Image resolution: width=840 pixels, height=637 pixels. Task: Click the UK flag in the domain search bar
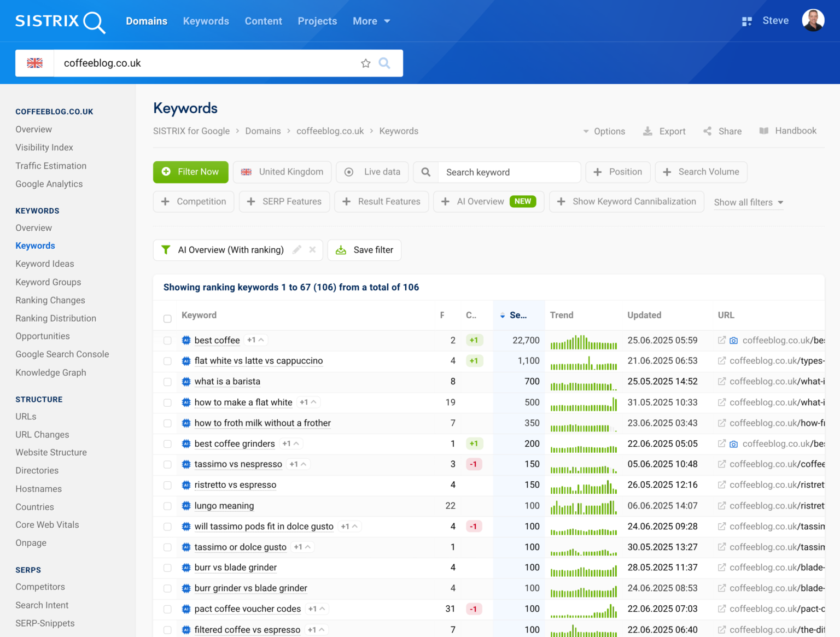(34, 63)
